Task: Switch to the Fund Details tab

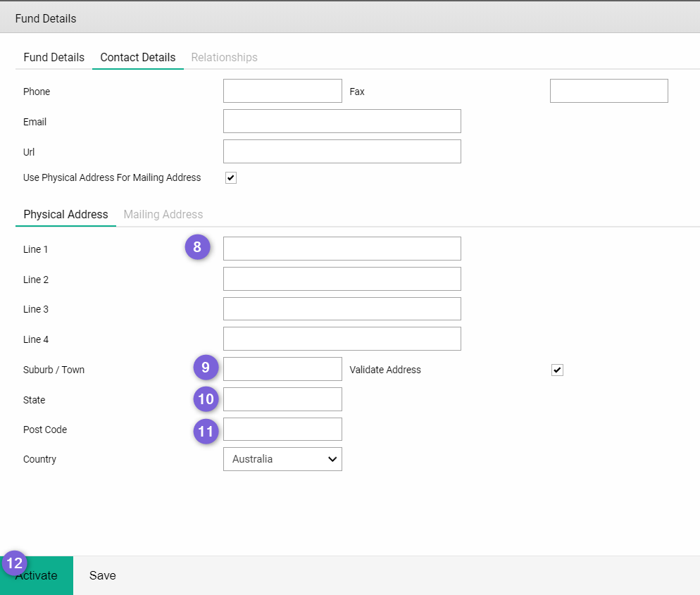Action: click(x=54, y=58)
